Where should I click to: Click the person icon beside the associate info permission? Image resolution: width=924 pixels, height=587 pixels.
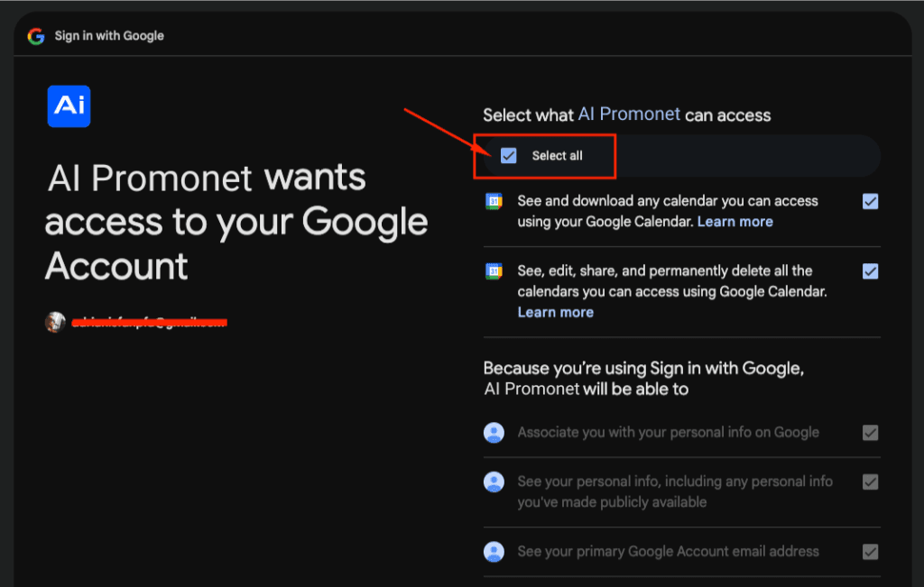click(494, 432)
